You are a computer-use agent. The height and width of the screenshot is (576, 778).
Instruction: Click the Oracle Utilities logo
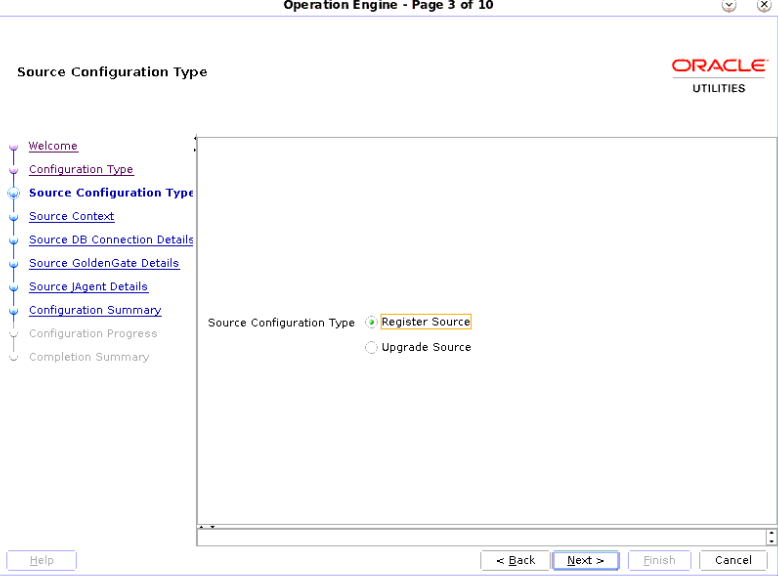[x=719, y=76]
